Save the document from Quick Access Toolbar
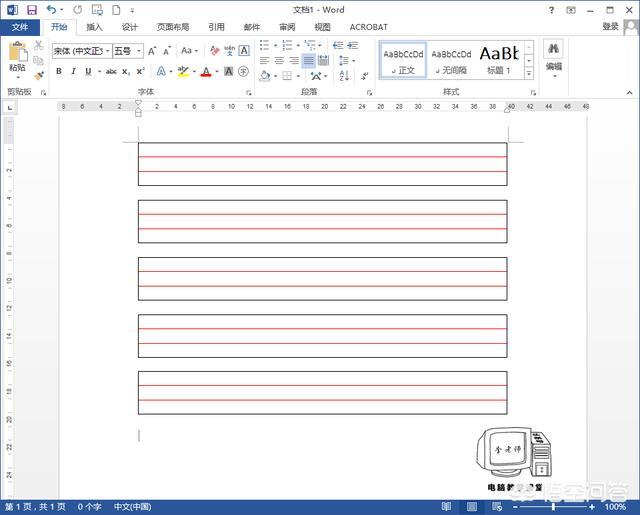This screenshot has width=640, height=515. [31, 9]
